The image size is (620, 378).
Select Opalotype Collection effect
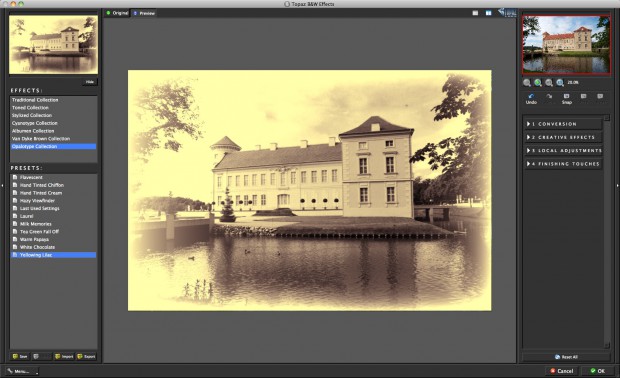[53, 146]
